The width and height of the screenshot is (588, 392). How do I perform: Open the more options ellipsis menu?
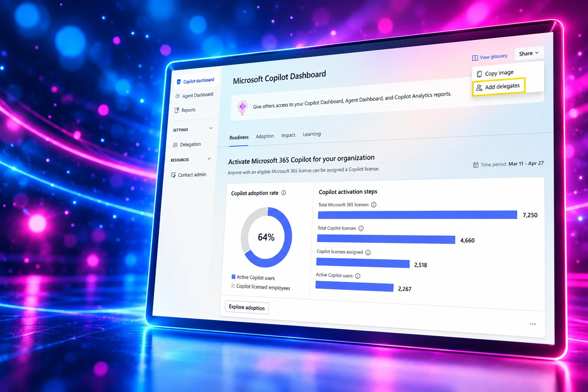[x=533, y=324]
